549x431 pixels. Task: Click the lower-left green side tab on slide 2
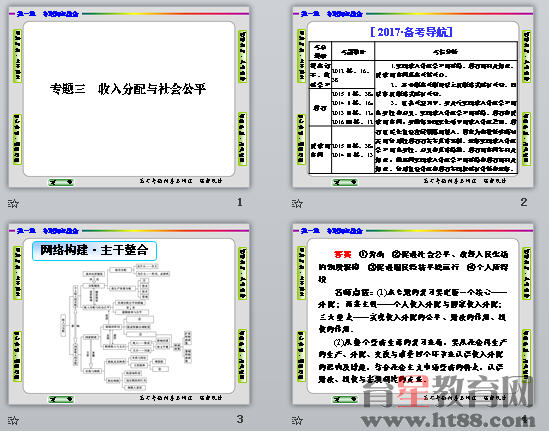[x=301, y=140]
